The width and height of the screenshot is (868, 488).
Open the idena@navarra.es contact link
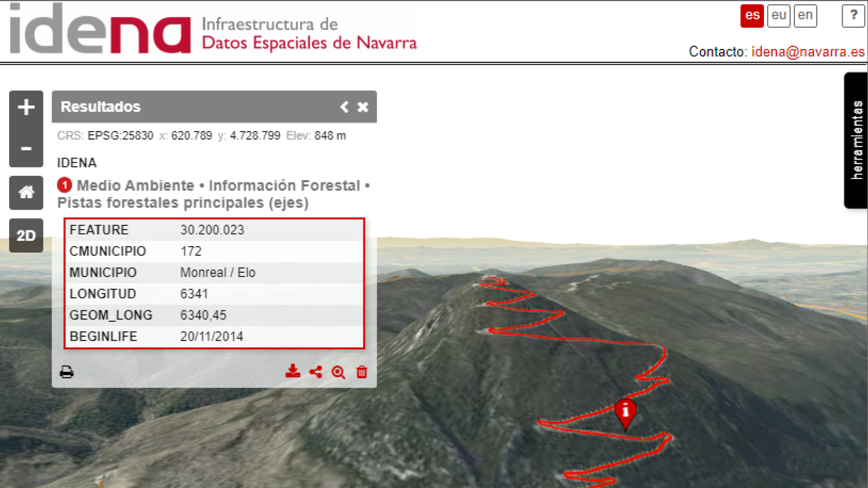pyautogui.click(x=808, y=52)
